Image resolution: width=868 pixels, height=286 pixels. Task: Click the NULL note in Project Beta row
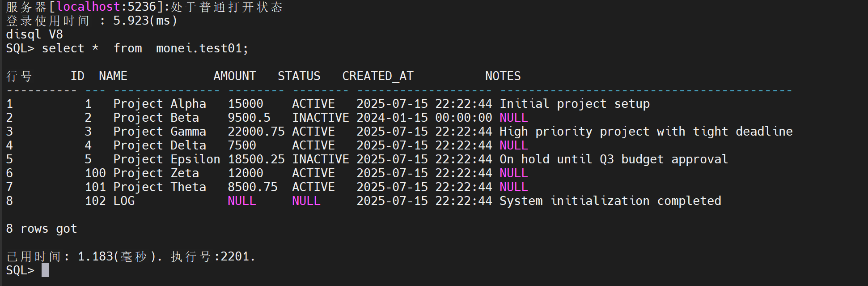[x=514, y=118]
